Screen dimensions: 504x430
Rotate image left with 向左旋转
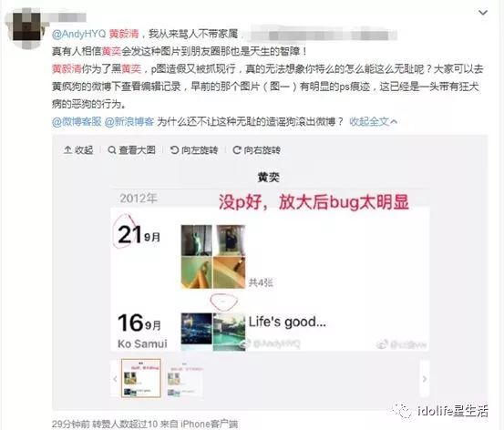coord(194,150)
